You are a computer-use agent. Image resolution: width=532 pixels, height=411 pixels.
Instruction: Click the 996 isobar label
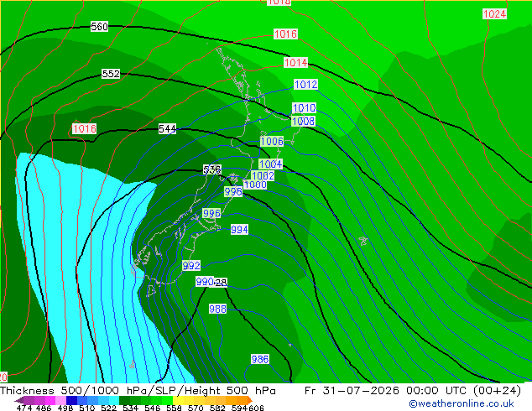point(211,213)
